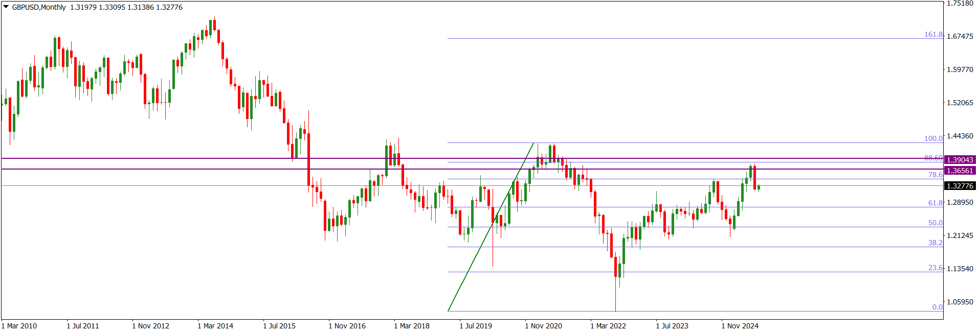
Task: Click the purple 1.39043 price tag
Action: point(960,160)
